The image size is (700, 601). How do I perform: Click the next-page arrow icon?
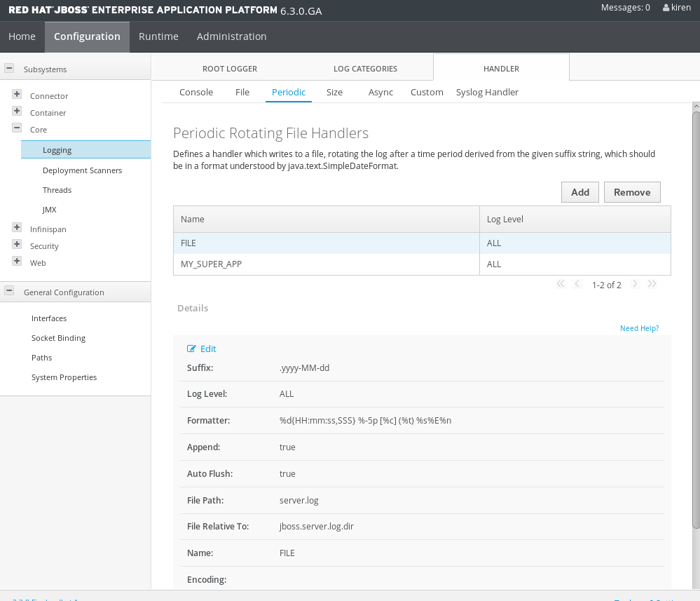[x=635, y=283]
